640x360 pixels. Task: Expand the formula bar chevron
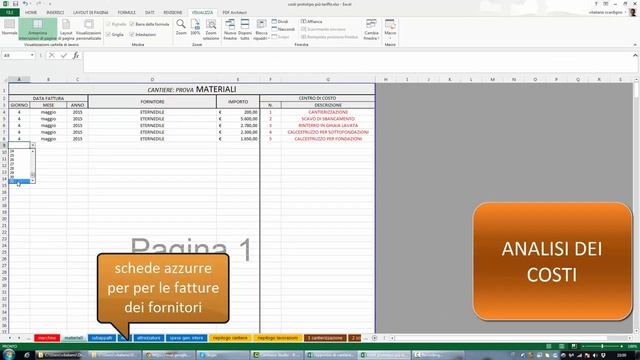point(635,55)
